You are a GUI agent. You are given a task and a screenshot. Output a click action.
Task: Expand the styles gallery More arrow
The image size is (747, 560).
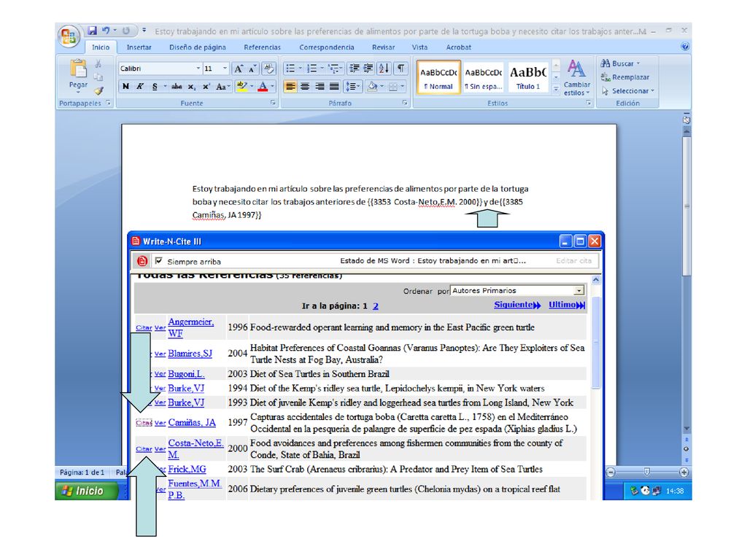(556, 89)
